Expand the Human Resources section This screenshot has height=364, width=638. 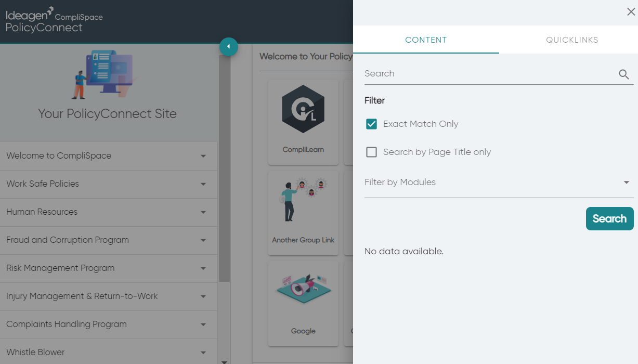click(x=108, y=212)
